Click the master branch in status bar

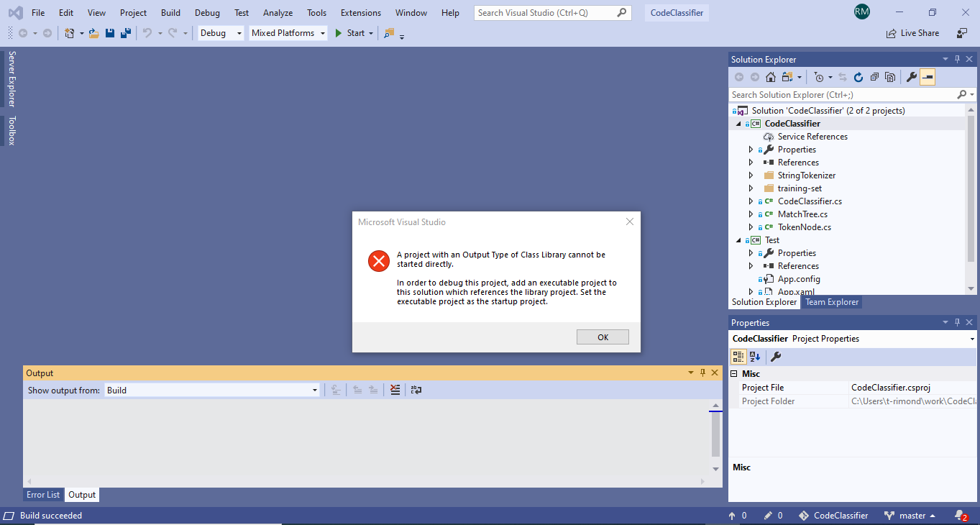910,516
